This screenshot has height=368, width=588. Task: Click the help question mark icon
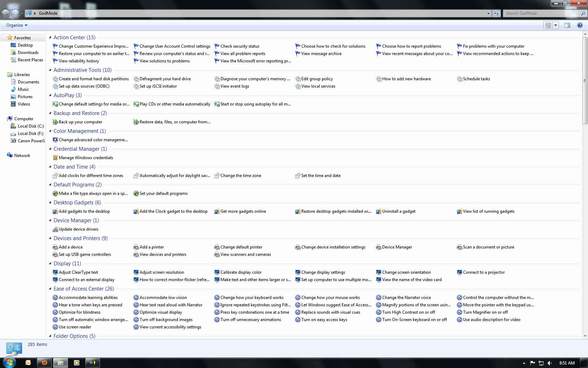coord(580,25)
